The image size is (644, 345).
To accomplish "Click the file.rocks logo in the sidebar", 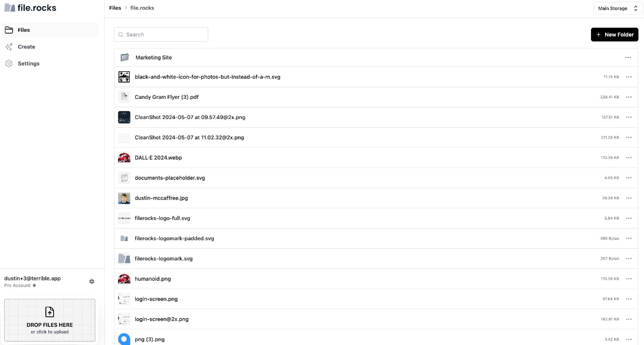I will pos(30,8).
